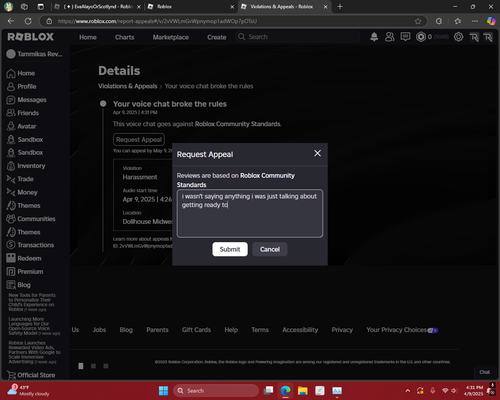This screenshot has width=500, height=400.
Task: Click into the appeal explanation text box
Action: click(250, 213)
